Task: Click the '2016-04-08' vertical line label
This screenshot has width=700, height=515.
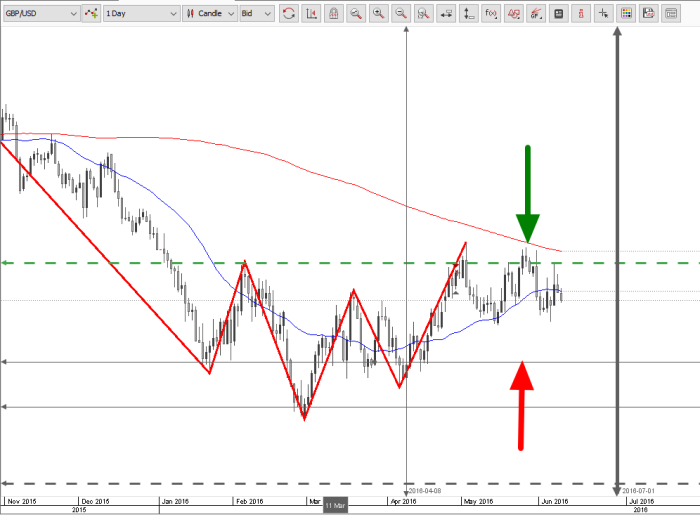Action: tap(425, 491)
